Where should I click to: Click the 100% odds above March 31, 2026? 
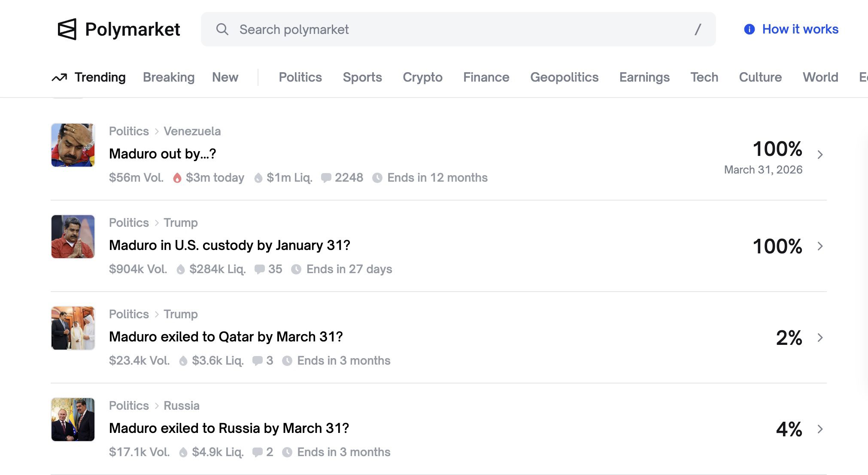(x=777, y=149)
